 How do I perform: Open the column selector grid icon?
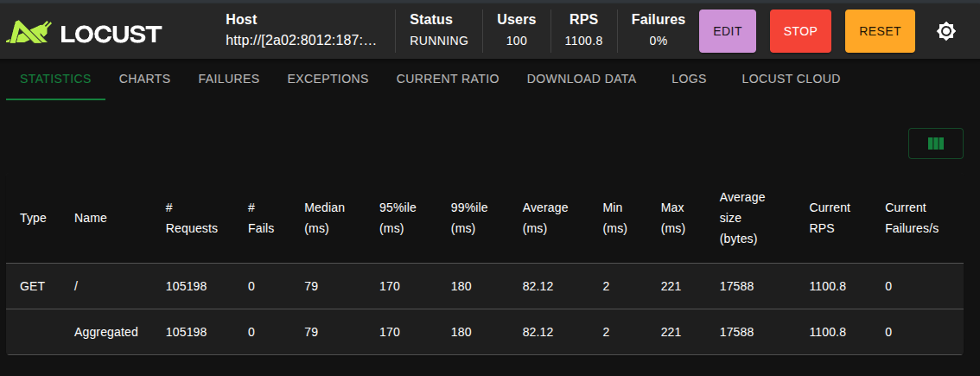936,143
